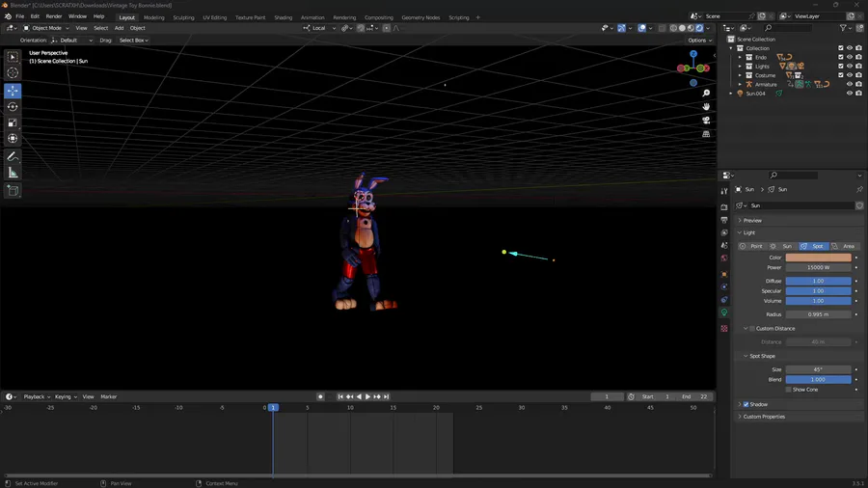Open viewport Options popover
The height and width of the screenshot is (488, 868).
click(x=700, y=41)
